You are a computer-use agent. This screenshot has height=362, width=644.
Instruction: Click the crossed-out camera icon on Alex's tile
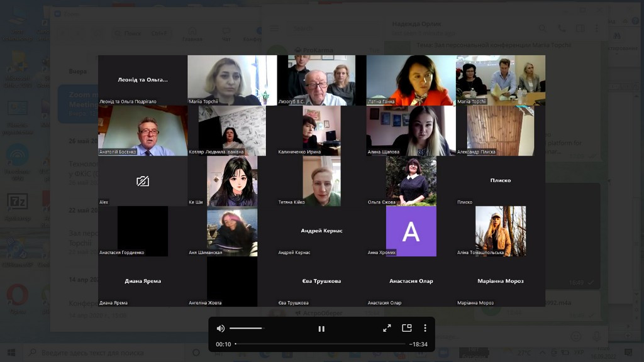coord(143,181)
